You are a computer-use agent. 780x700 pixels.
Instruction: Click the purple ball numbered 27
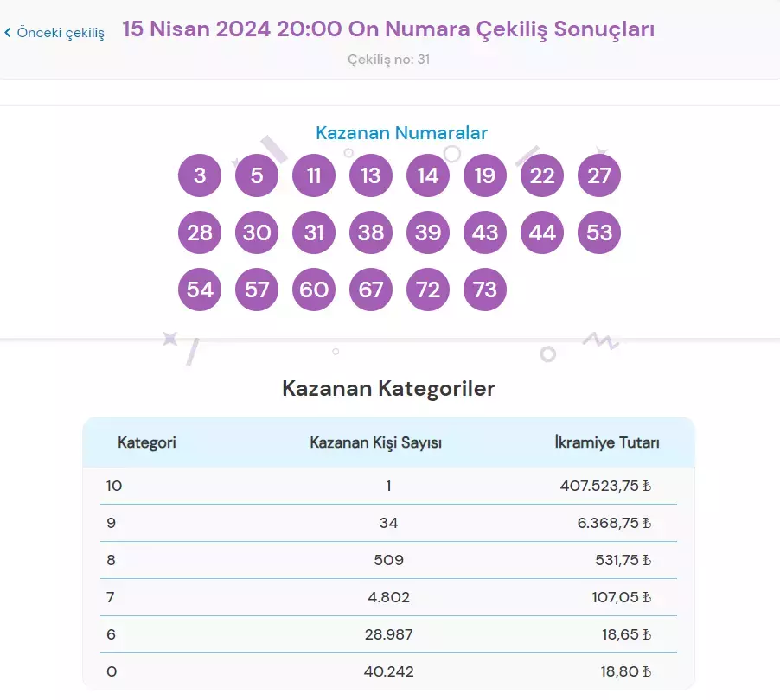pyautogui.click(x=599, y=176)
